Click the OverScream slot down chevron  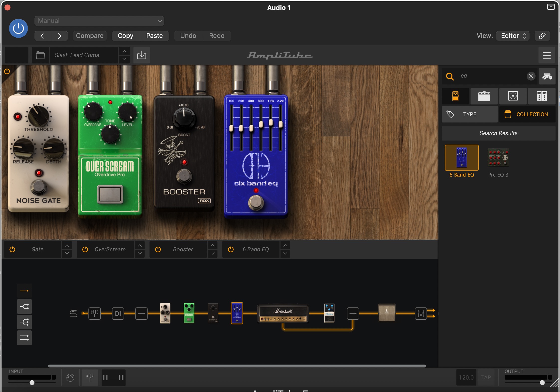click(x=140, y=253)
